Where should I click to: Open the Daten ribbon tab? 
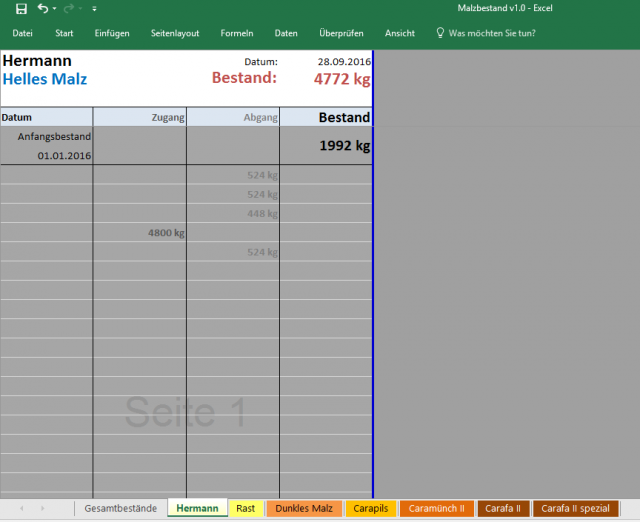286,33
